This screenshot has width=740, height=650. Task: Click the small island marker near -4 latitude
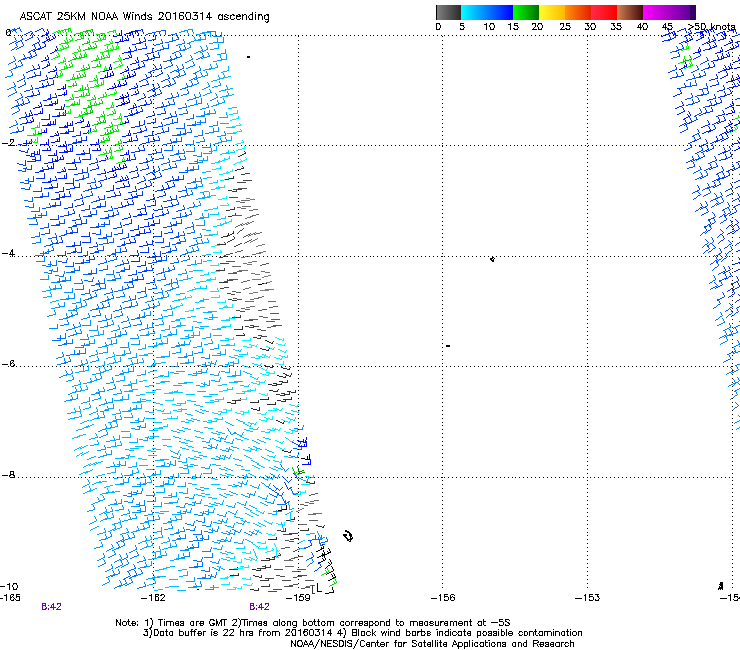(492, 259)
